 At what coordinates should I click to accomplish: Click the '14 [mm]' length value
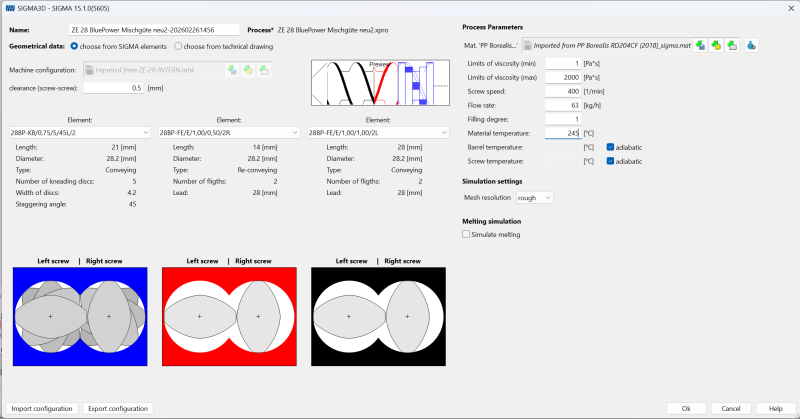pos(265,147)
